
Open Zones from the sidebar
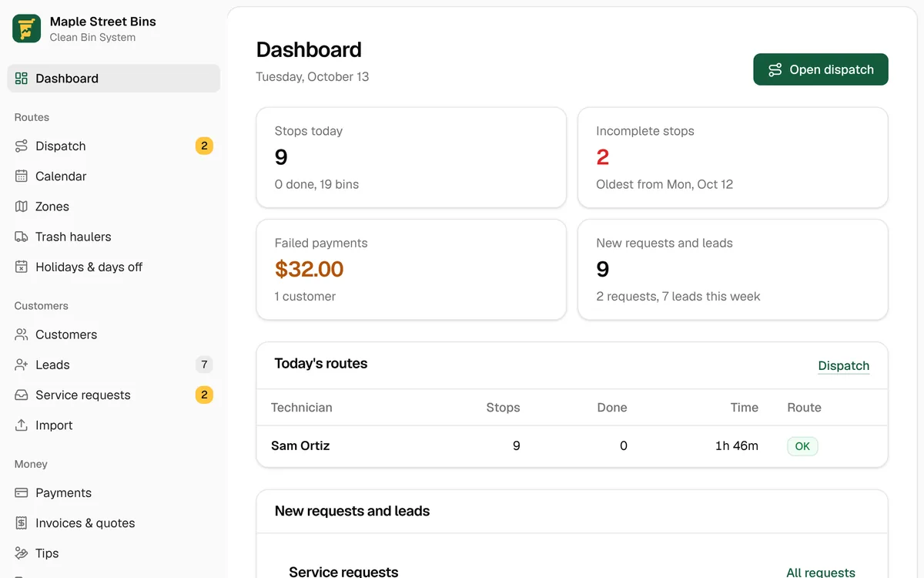pos(114,207)
